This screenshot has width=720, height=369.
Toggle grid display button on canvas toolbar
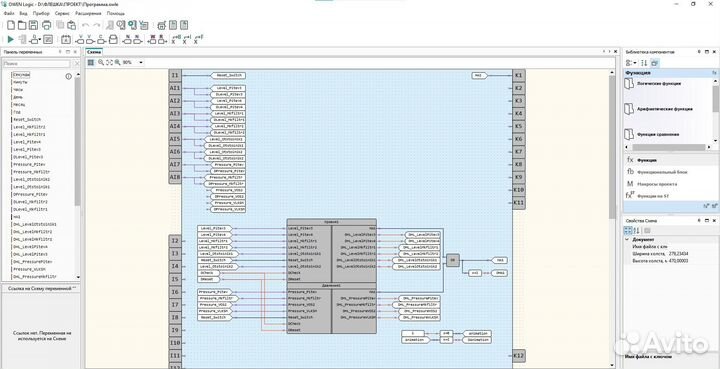[x=91, y=62]
